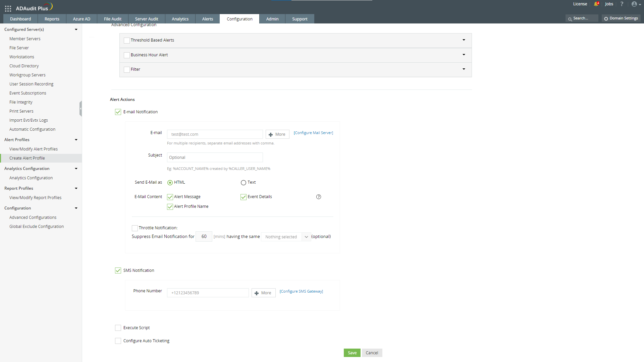
Task: Expand the Threshold Based Alerts section
Action: click(x=464, y=40)
